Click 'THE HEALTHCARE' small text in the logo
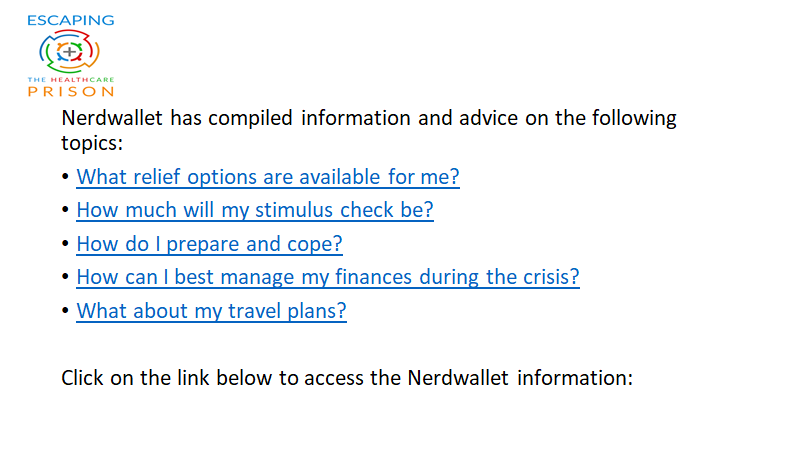 70,80
